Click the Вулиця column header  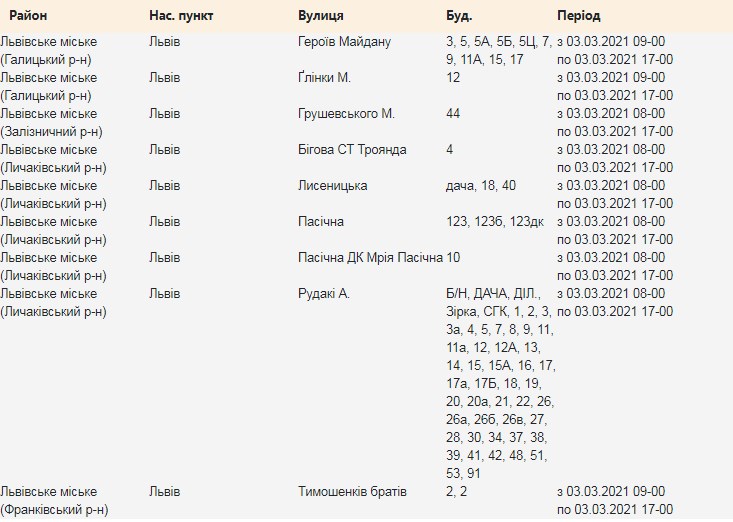(x=321, y=17)
